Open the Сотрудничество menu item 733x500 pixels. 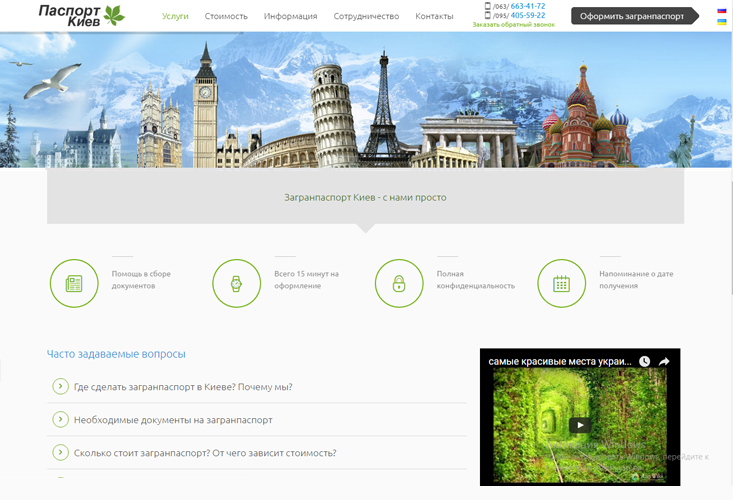(x=366, y=16)
